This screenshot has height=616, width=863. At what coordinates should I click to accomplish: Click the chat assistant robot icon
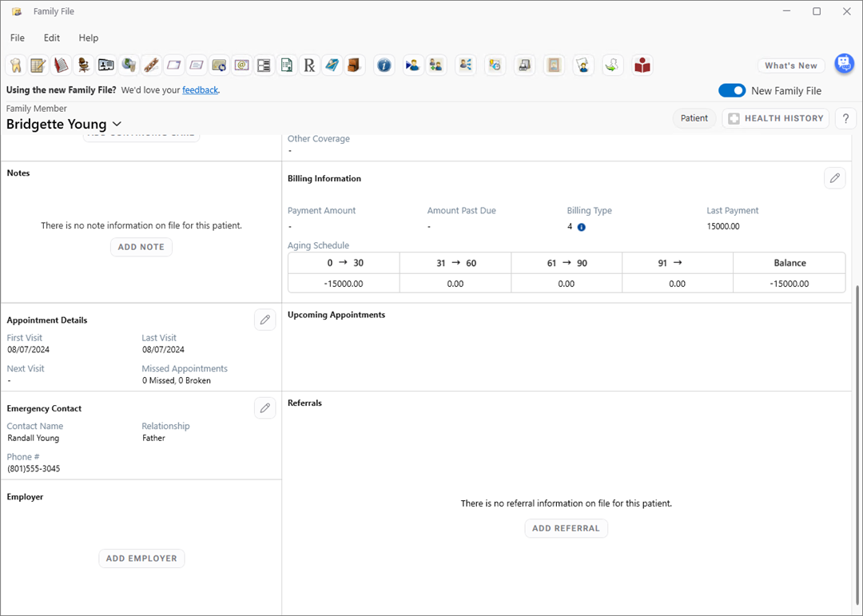point(844,64)
